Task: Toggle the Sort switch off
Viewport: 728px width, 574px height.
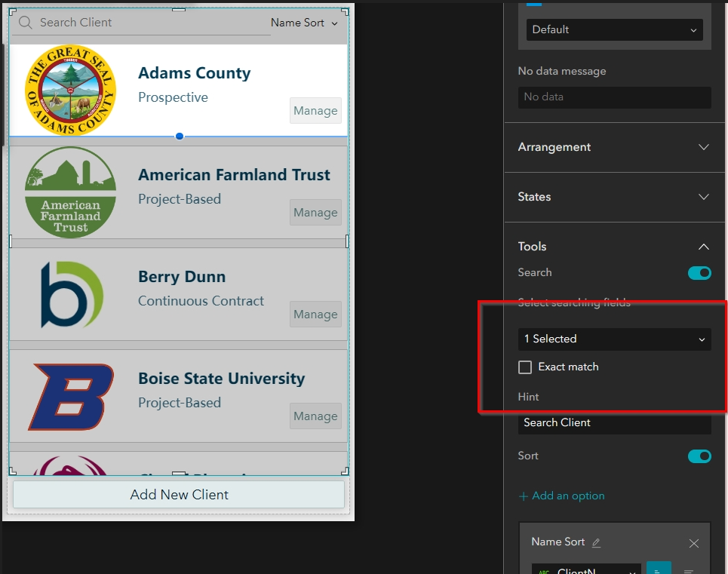Action: 699,456
